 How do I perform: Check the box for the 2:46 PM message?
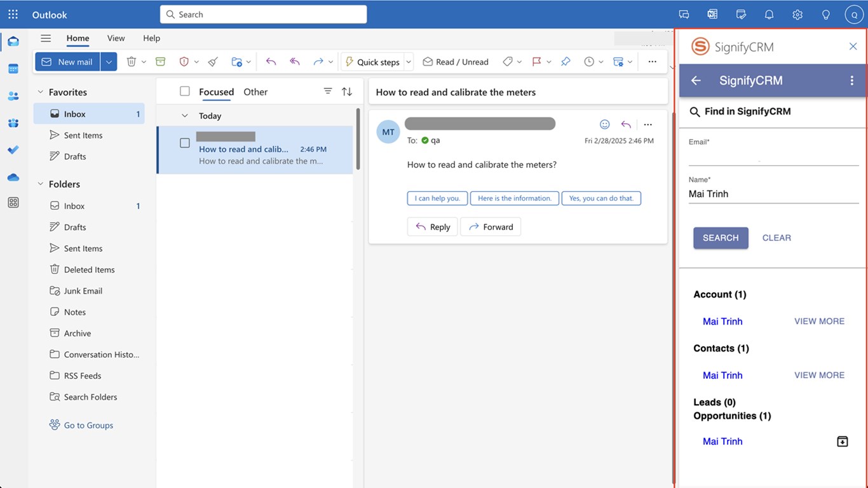click(185, 143)
